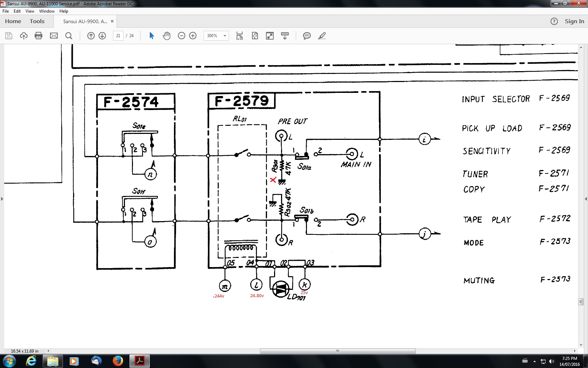This screenshot has width=588, height=368.
Task: Enter full screen mode icon
Action: click(270, 36)
